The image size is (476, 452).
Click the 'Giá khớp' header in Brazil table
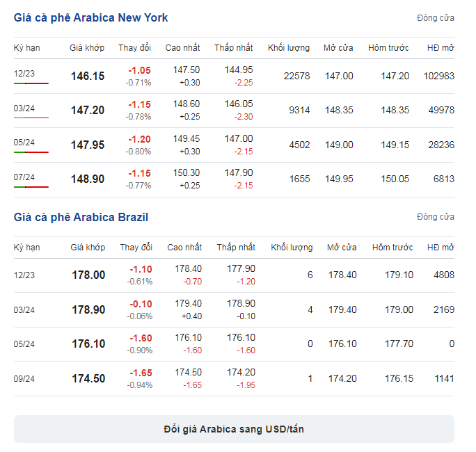pyautogui.click(x=88, y=248)
